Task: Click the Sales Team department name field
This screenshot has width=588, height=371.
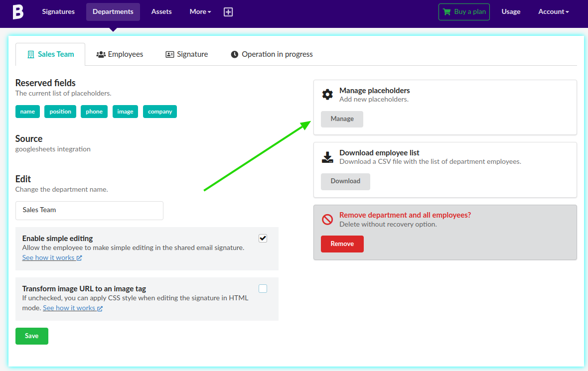Action: point(89,211)
